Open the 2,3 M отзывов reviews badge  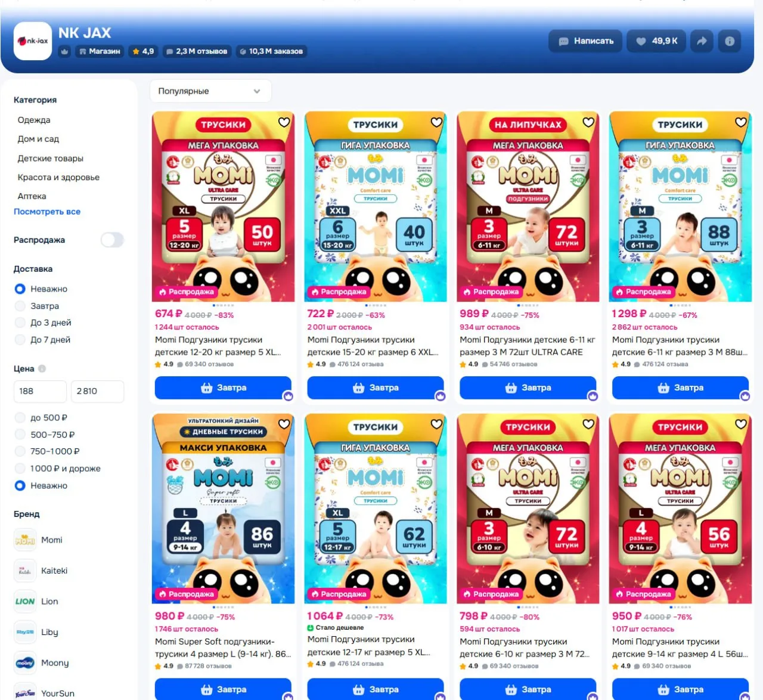197,51
